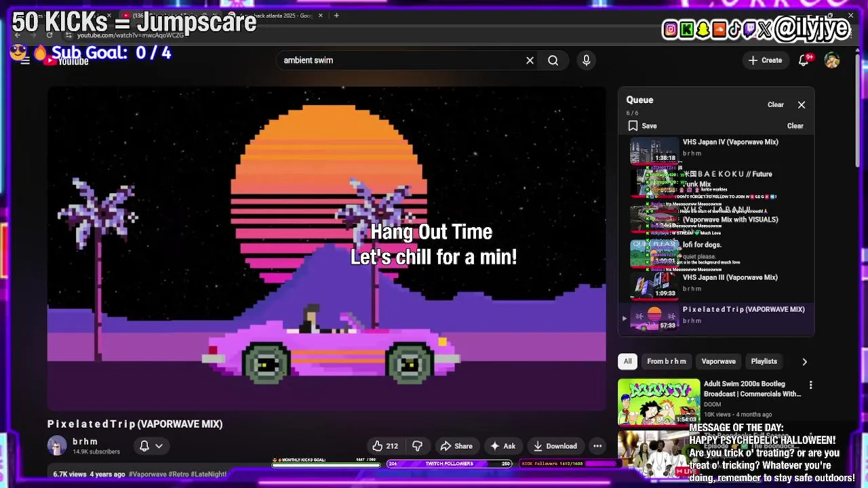The image size is (868, 488).
Task: Open the b r h m channel name link
Action: (85, 441)
